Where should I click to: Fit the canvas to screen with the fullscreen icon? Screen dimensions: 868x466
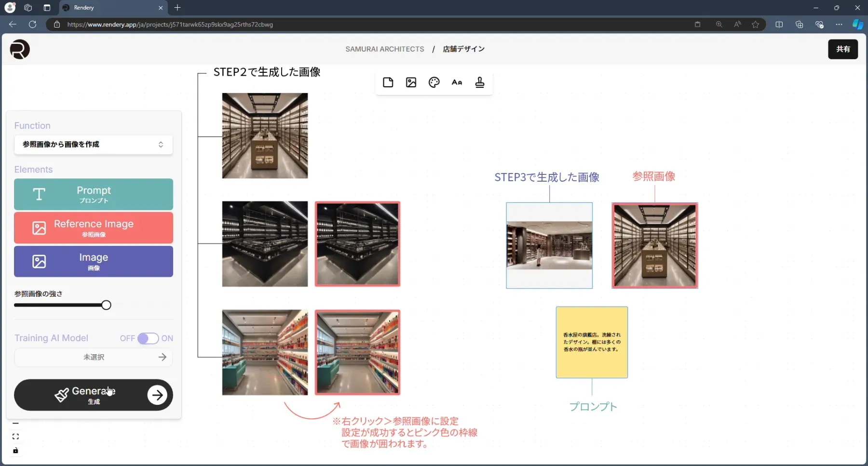[x=15, y=436]
